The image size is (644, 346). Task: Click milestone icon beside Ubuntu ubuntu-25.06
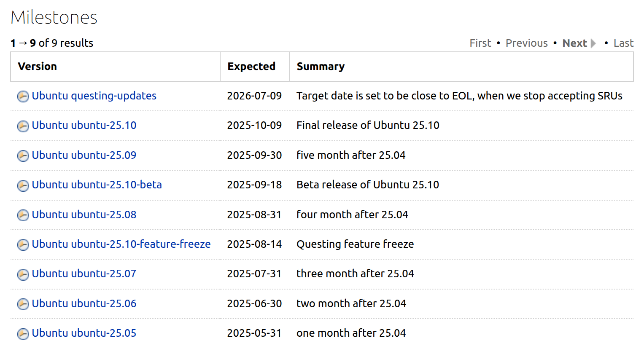tap(23, 304)
